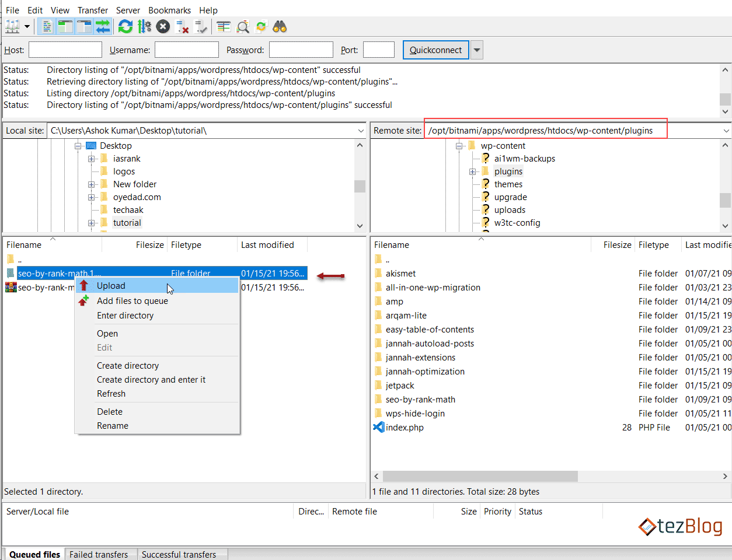Switch to Queued files tab
Viewport: 732px width, 560px height.
point(34,554)
